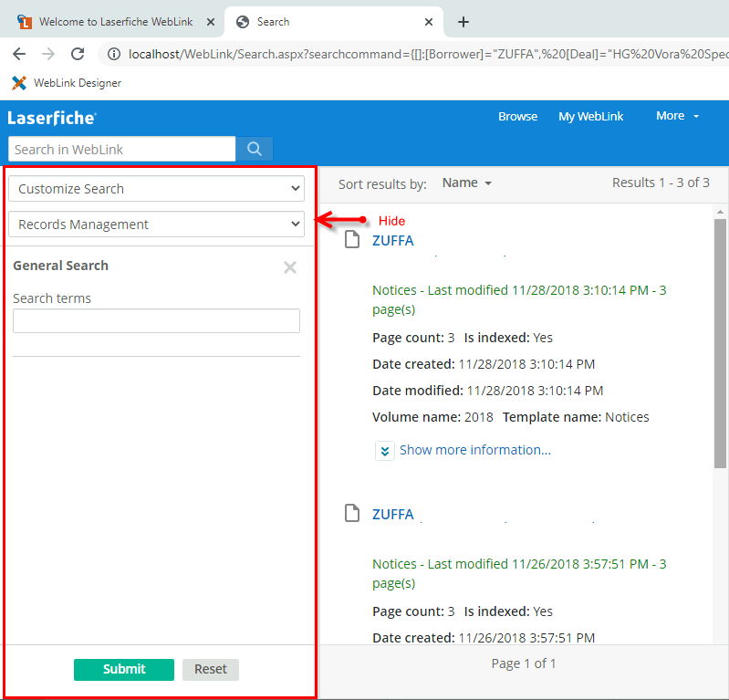Open the WebLink Designer bookmark
729x700 pixels.
67,83
